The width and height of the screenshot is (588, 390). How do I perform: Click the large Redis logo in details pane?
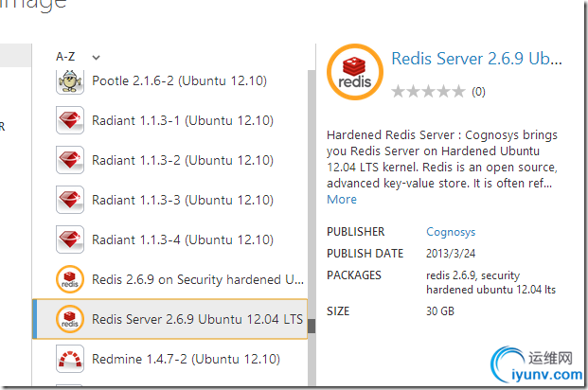click(x=355, y=72)
